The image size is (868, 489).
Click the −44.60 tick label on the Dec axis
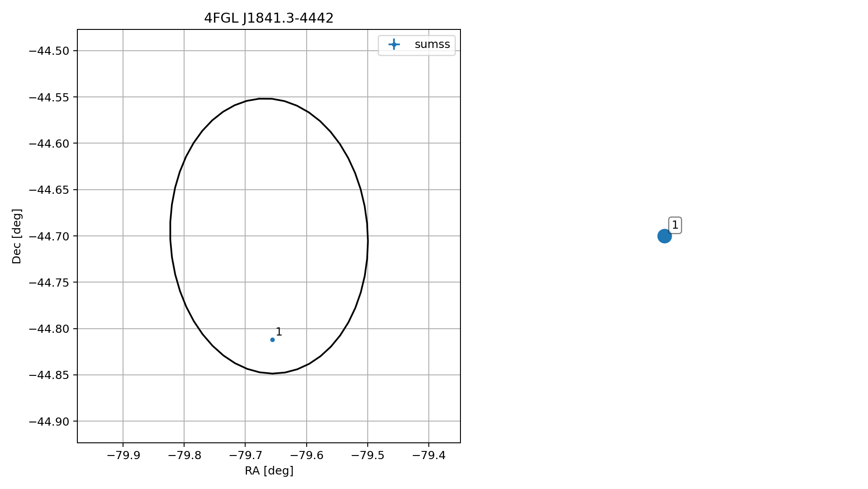49,144
